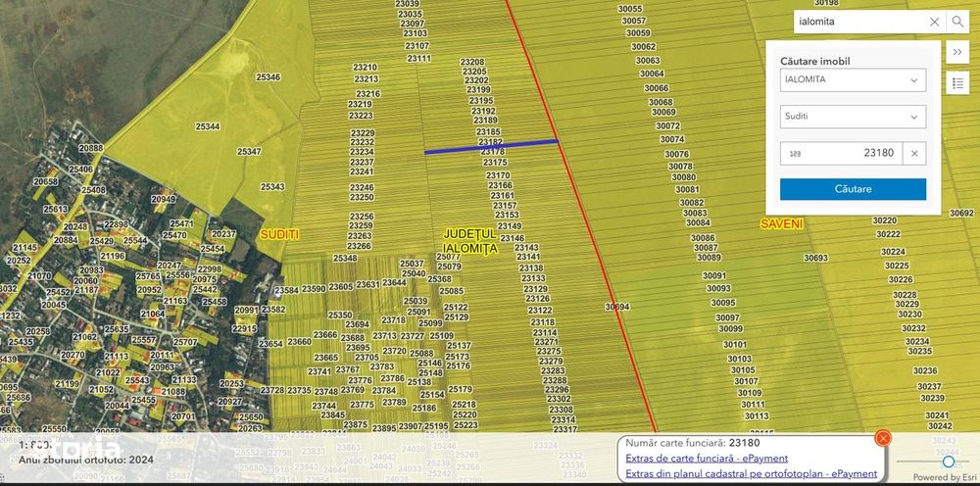Click parcel label 30220

click(x=884, y=221)
